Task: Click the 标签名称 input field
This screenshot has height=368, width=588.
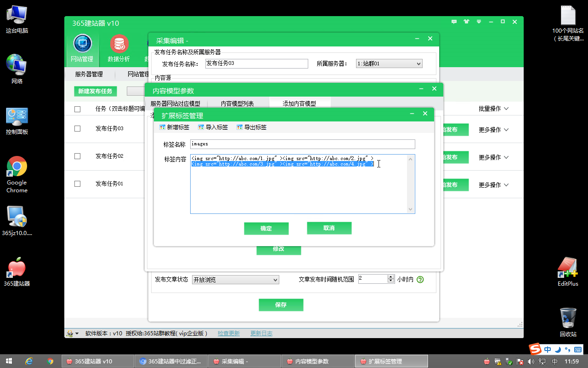Action: point(303,144)
